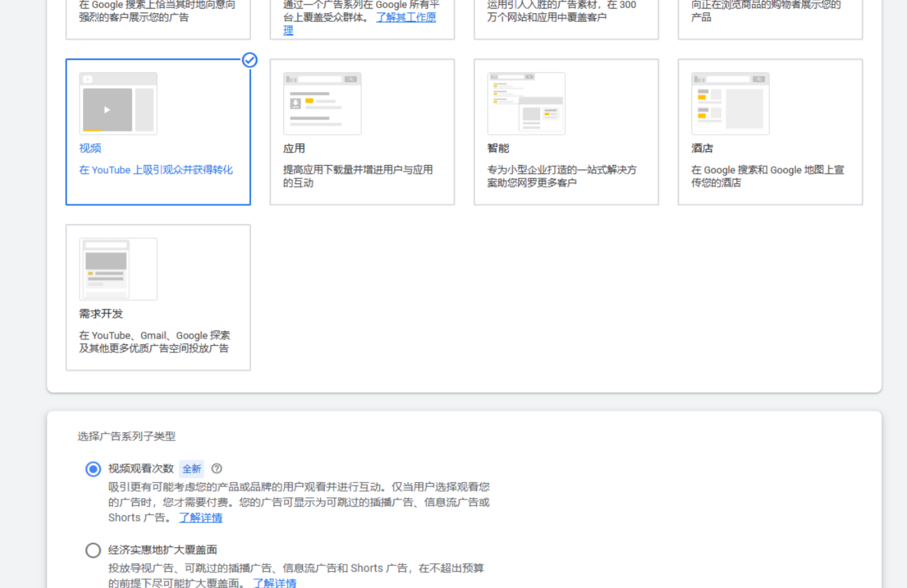This screenshot has width=907, height=588.
Task: Click the 智能 campaign illustration icon
Action: tap(526, 103)
